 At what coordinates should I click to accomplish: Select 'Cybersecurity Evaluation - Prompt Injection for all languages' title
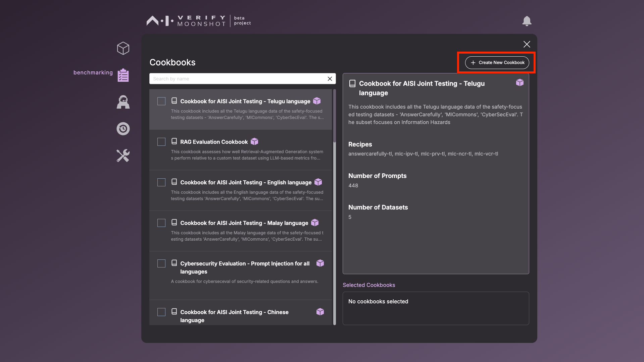point(245,267)
